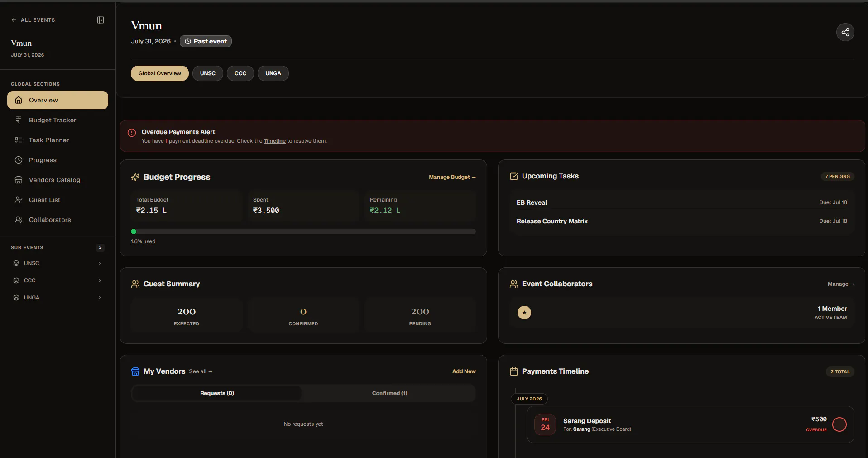Open the Requests (0) vendor tab
The height and width of the screenshot is (458, 868).
click(x=217, y=393)
